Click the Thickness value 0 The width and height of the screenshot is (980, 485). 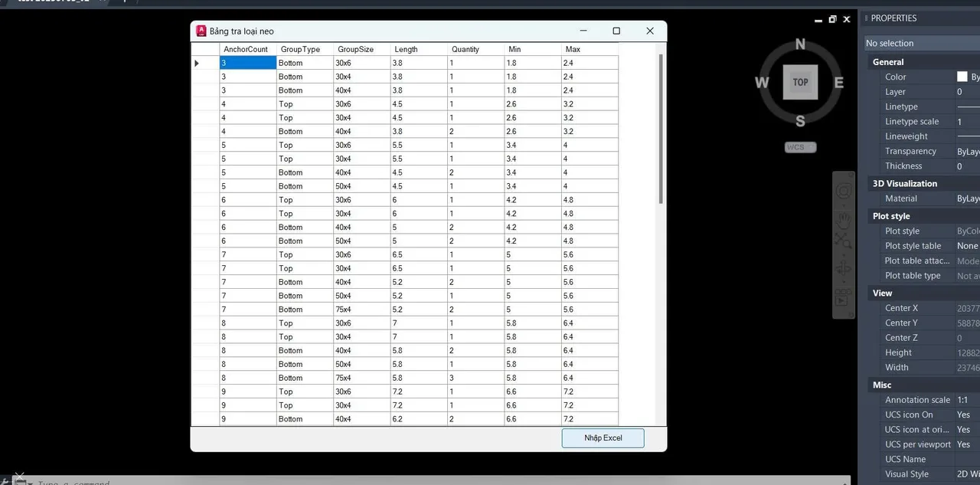tap(959, 166)
